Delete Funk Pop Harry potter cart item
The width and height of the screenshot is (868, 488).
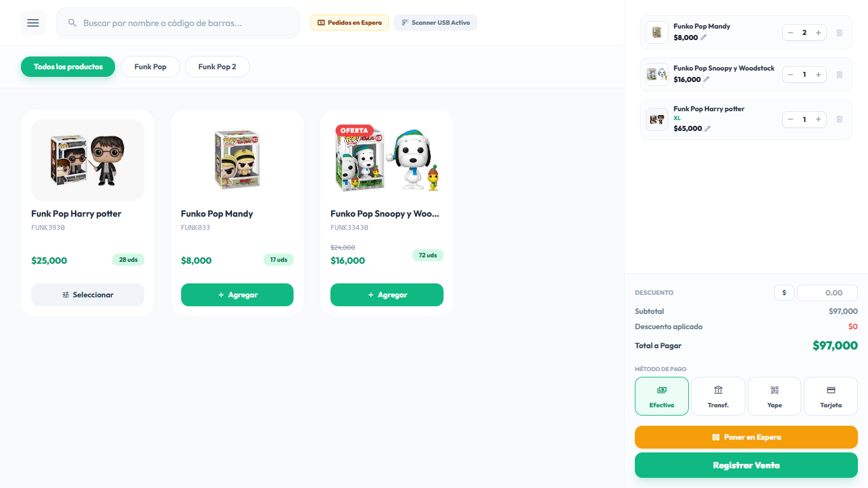(839, 119)
